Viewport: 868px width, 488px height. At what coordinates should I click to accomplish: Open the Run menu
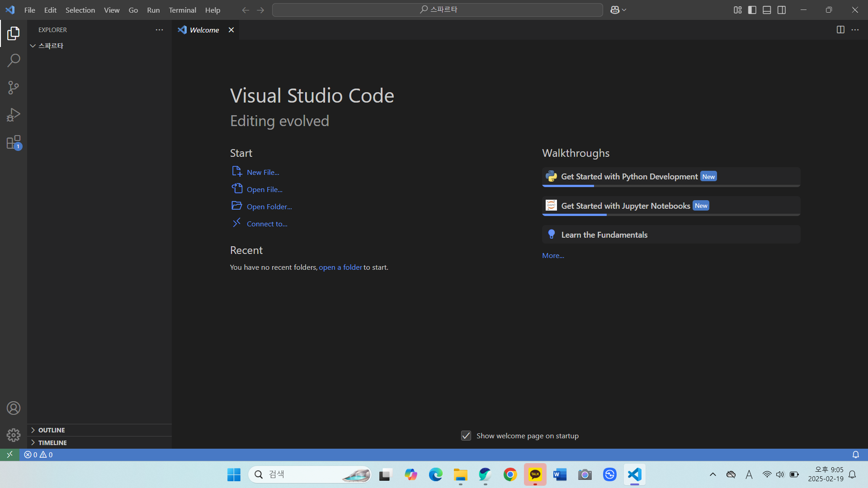(x=153, y=10)
